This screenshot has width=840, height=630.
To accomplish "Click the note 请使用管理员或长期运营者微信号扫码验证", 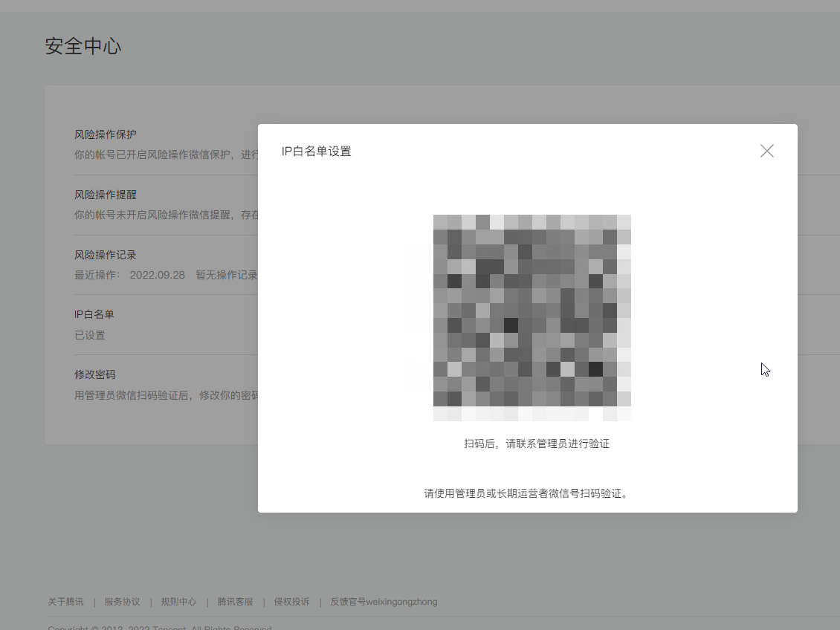I will (526, 493).
